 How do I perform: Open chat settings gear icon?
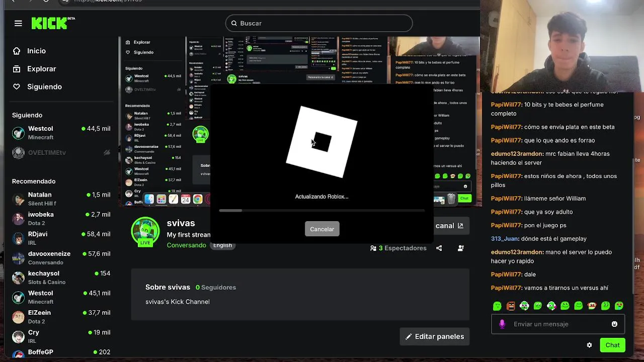(x=589, y=345)
